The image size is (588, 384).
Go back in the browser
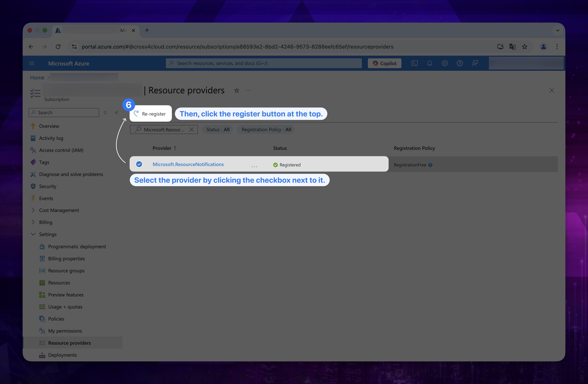[31, 47]
